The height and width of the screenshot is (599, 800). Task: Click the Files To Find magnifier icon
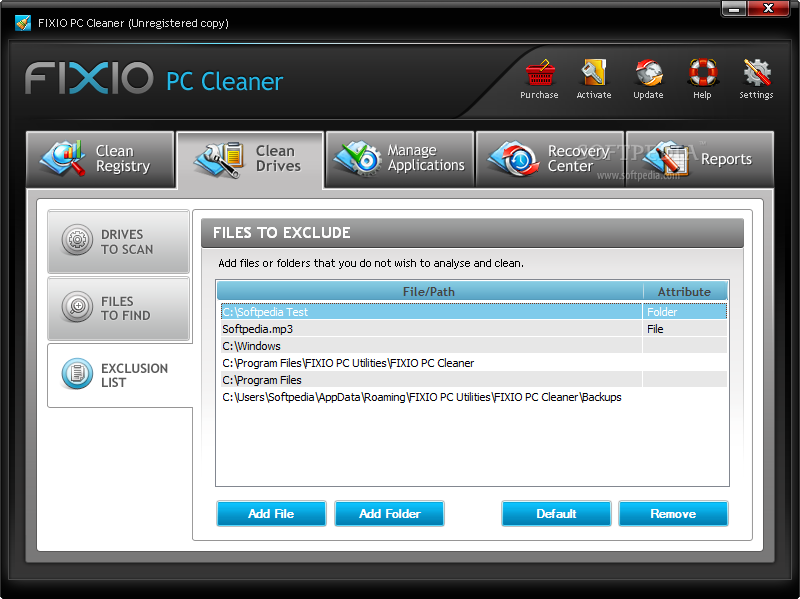coord(77,307)
